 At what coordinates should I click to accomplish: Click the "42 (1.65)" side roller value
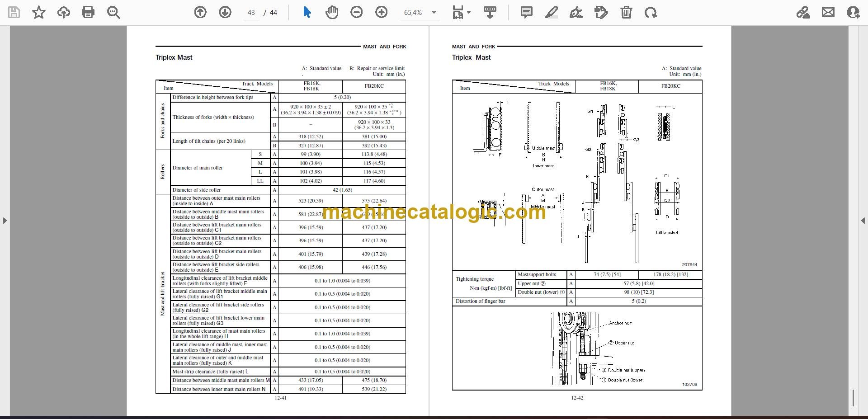[x=342, y=190]
